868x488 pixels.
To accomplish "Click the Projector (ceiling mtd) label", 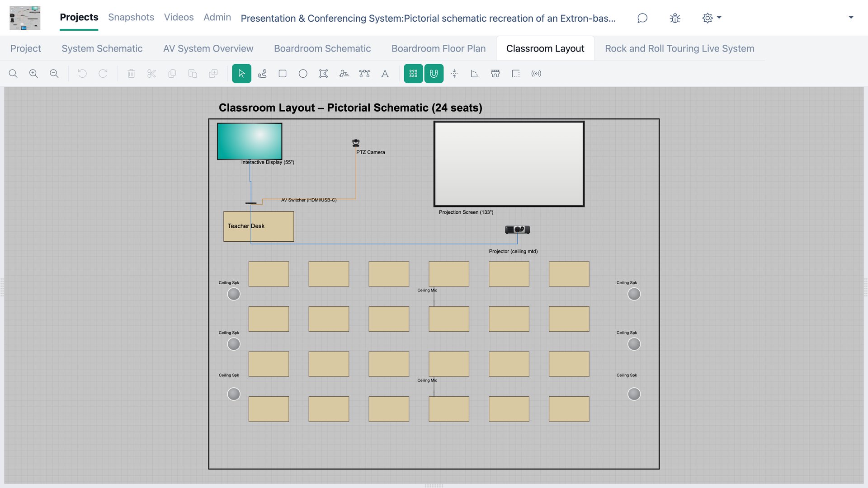I will (513, 251).
